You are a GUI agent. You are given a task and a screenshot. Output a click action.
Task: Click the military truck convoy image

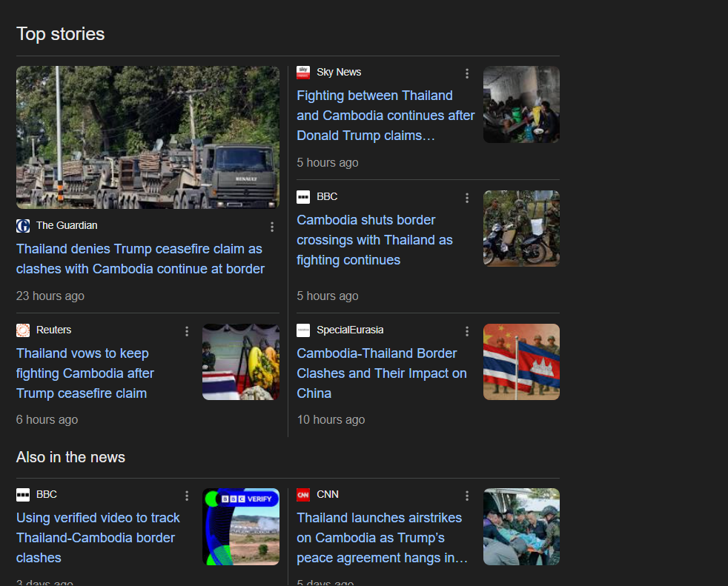pos(148,137)
